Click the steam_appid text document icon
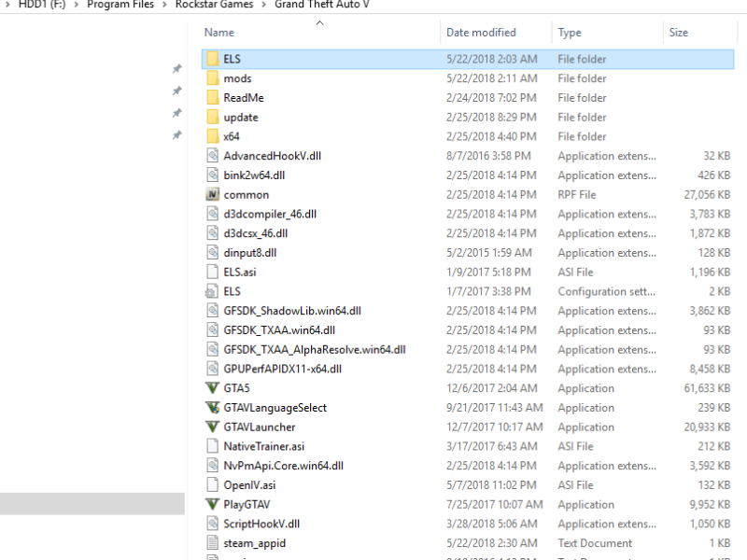Screen dimensions: 747x560 213,543
